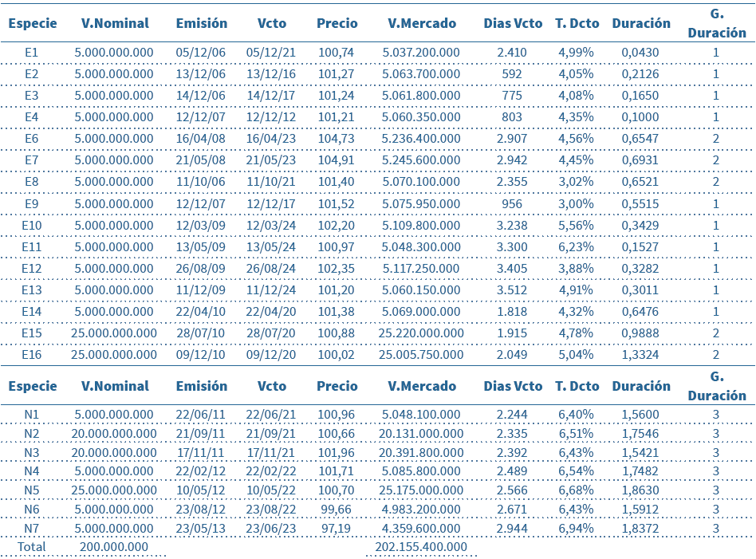
Task: Select the total market value 202.155.400.000
Action: click(421, 547)
